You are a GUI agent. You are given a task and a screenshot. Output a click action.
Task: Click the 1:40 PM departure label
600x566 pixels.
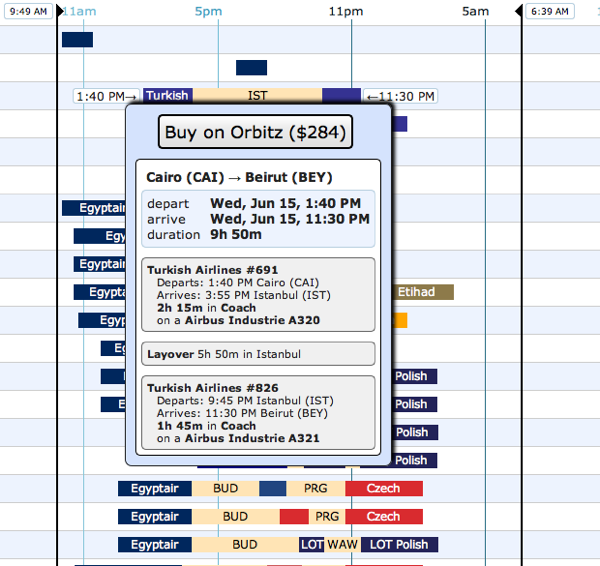[x=106, y=96]
